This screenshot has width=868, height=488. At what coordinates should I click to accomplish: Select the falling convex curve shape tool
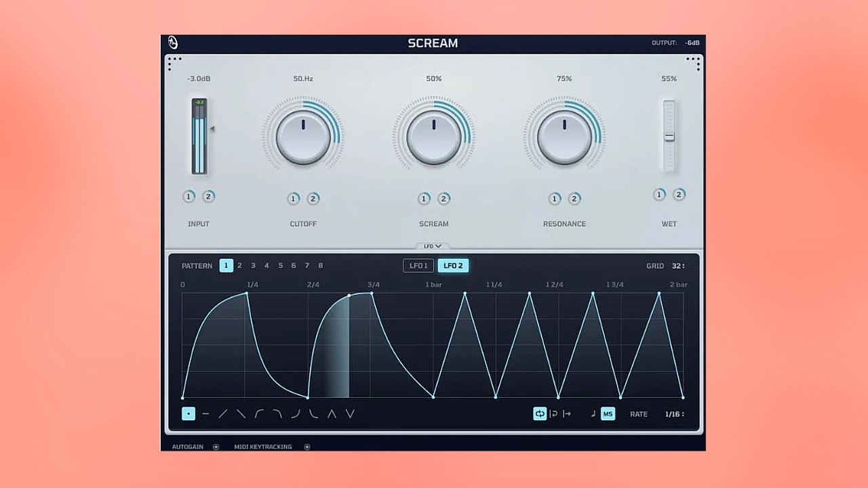277,413
